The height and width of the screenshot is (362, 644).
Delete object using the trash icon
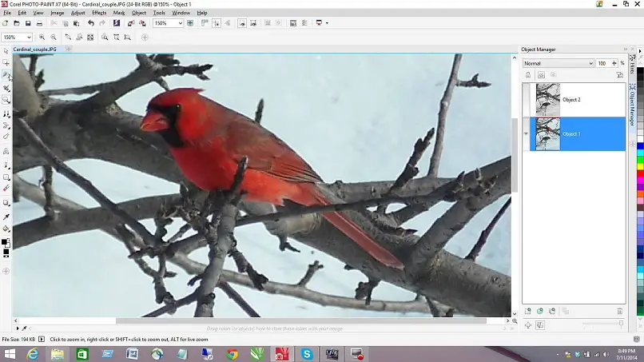(619, 311)
